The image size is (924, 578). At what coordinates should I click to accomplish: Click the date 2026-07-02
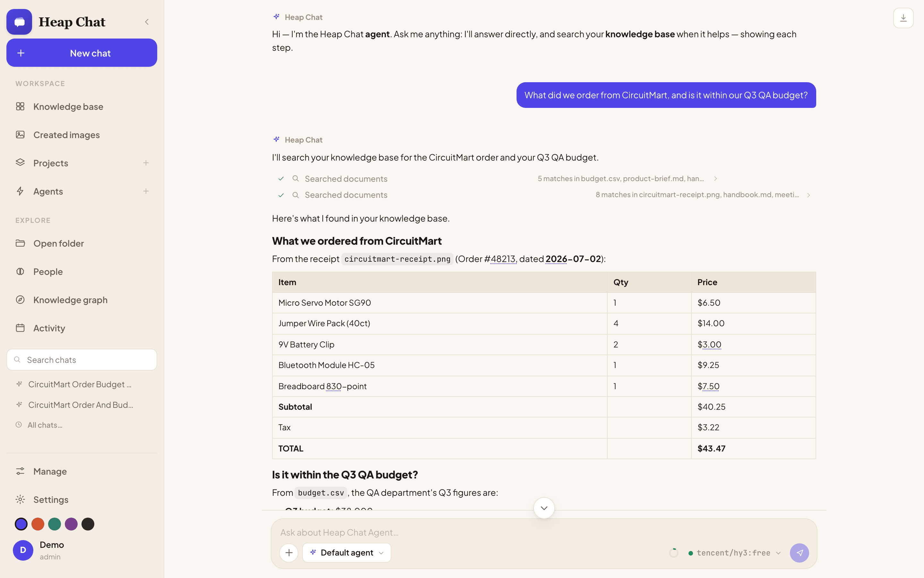click(x=573, y=259)
